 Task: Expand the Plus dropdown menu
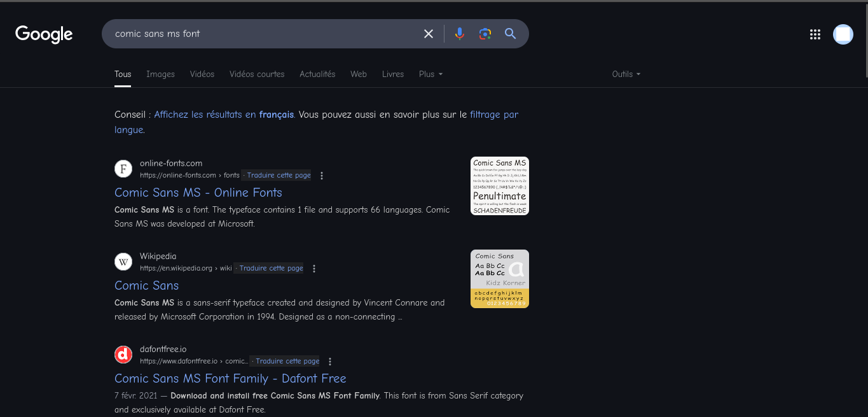(431, 74)
